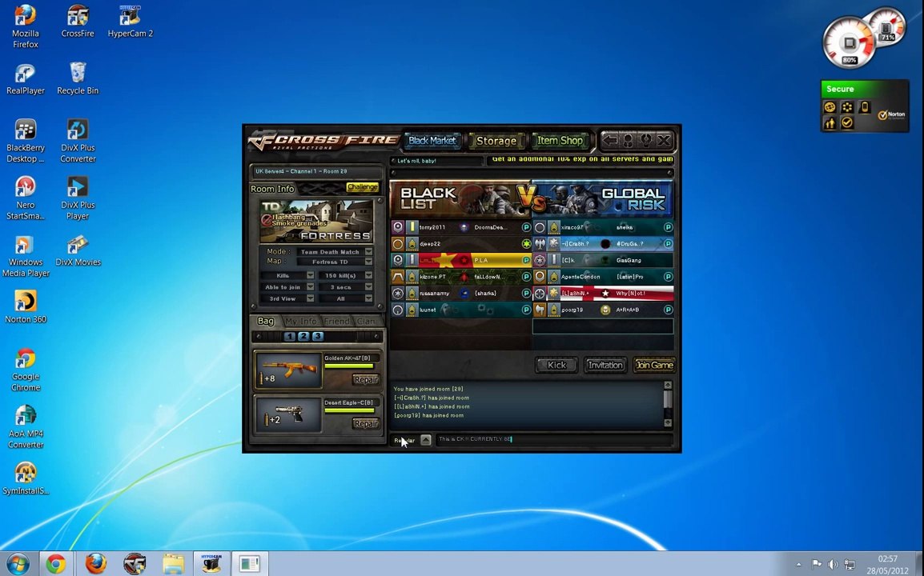Viewport: 924px width, 576px height.
Task: Open Windows Media Player shortcut
Action: tap(26, 256)
